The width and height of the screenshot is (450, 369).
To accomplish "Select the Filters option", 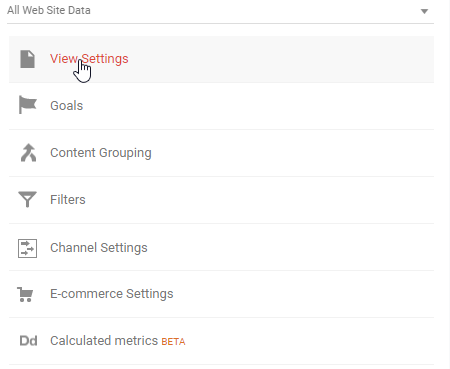I will (x=68, y=200).
